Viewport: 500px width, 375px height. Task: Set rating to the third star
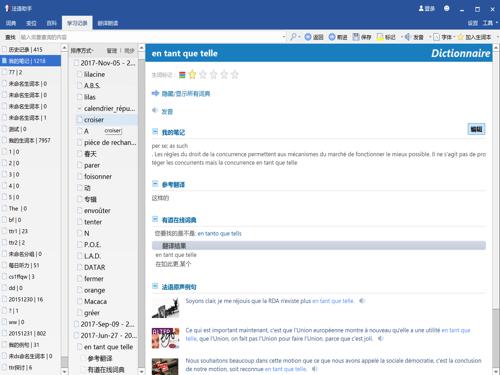tap(213, 74)
